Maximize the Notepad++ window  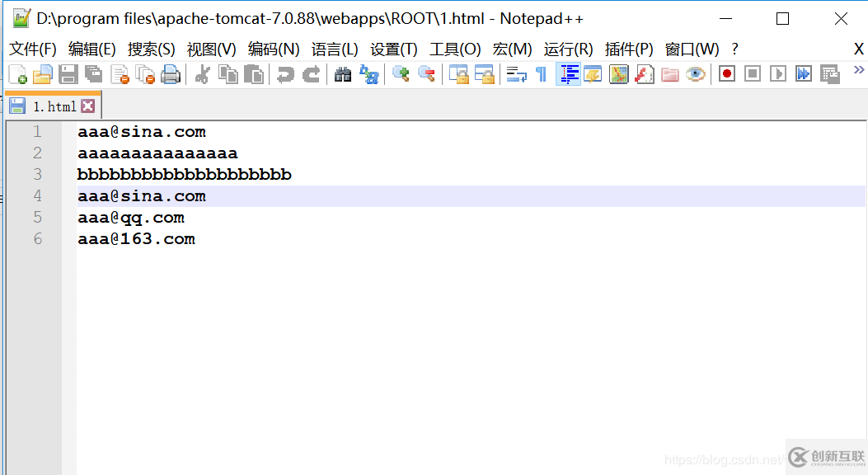[x=783, y=19]
